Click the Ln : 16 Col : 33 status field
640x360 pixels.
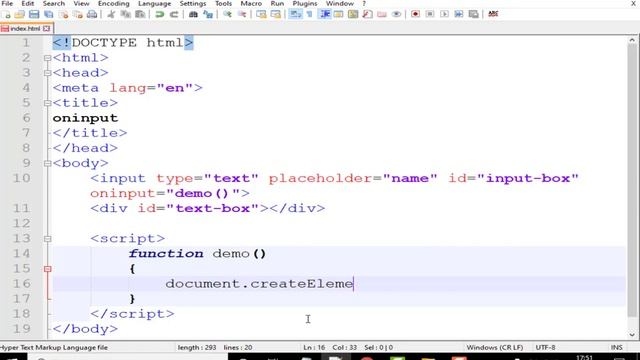click(x=330, y=347)
